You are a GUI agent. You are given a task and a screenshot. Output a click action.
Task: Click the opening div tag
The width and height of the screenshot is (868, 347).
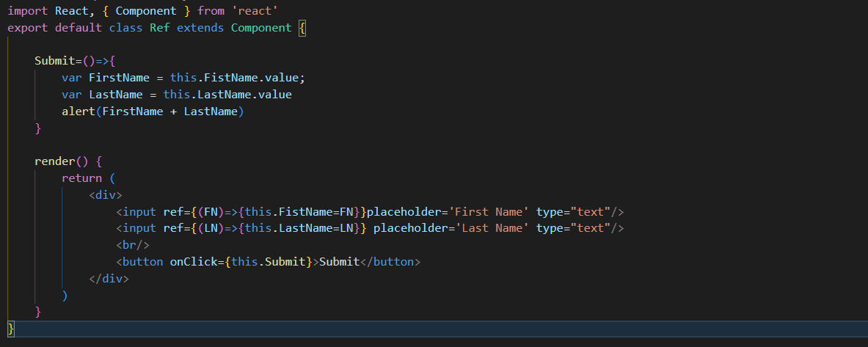point(106,195)
